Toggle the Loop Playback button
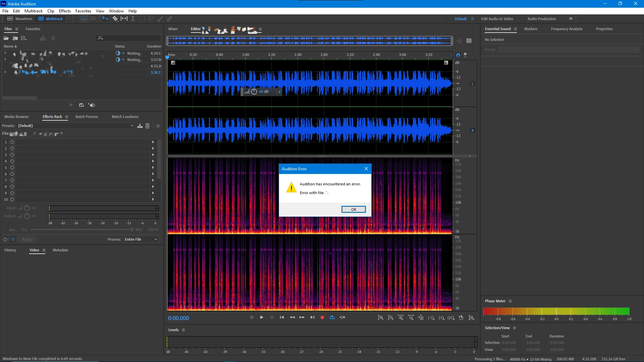The height and width of the screenshot is (362, 644). (332, 317)
